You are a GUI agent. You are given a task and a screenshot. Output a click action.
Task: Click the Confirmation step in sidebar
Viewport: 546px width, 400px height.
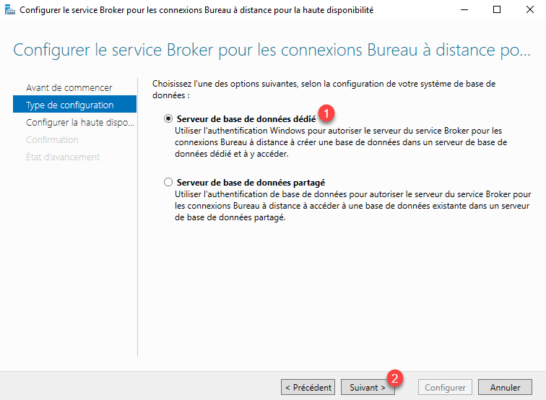tap(52, 140)
